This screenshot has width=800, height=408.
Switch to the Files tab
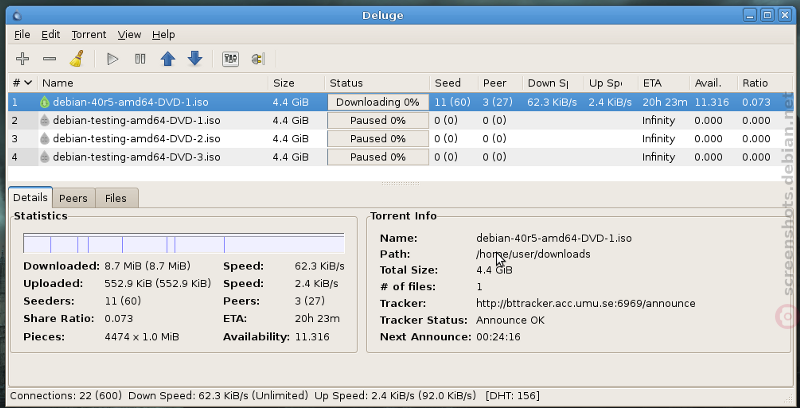tap(116, 198)
